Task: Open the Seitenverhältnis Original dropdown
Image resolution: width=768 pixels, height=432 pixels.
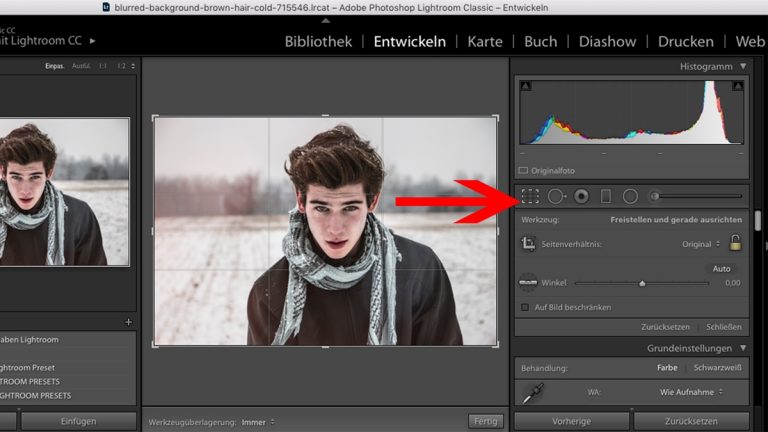Action: [x=701, y=244]
